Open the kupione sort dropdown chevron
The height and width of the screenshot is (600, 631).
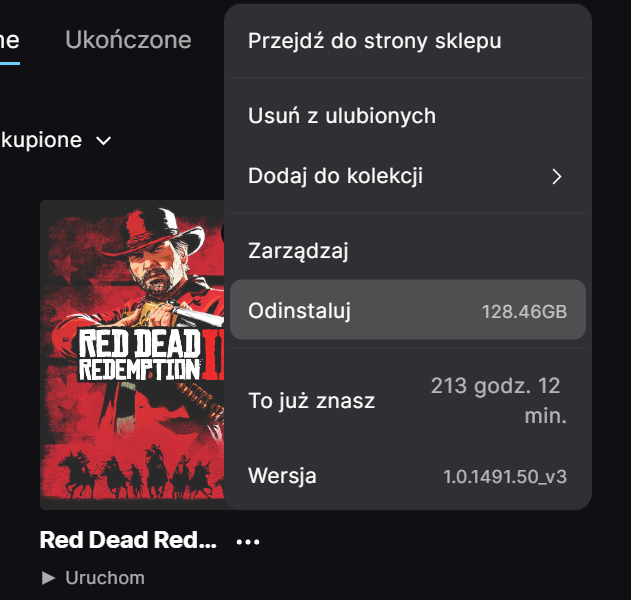tap(103, 141)
